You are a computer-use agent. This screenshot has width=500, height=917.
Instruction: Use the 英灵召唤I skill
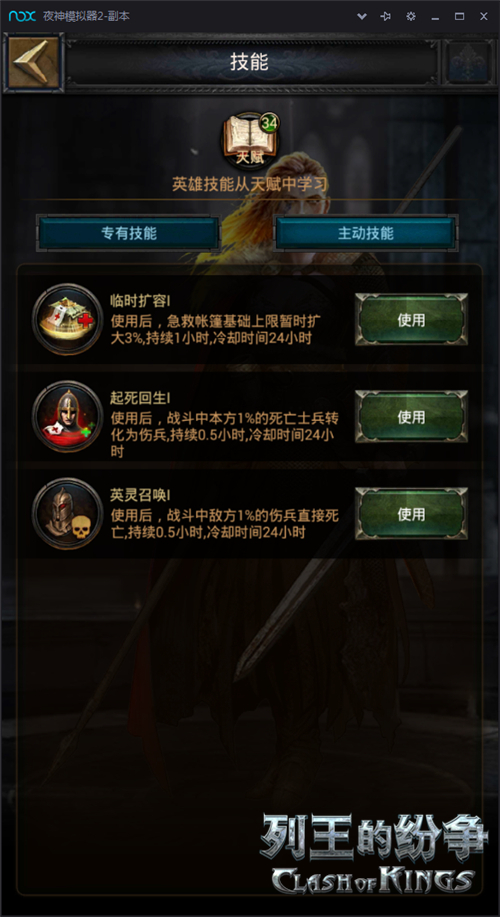pyautogui.click(x=411, y=514)
